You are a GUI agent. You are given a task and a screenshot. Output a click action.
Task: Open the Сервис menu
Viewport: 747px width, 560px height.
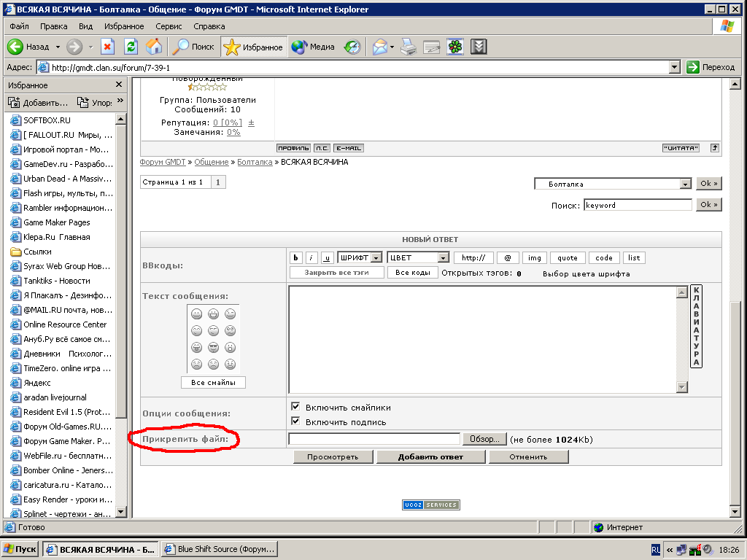click(169, 26)
